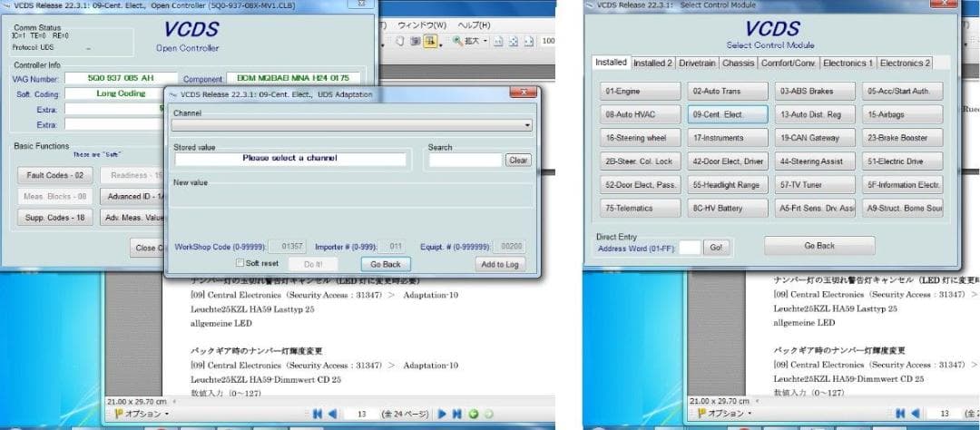980x430 pixels.
Task: Open オプション menu in PDF behind Select Control Module
Action: (725, 414)
